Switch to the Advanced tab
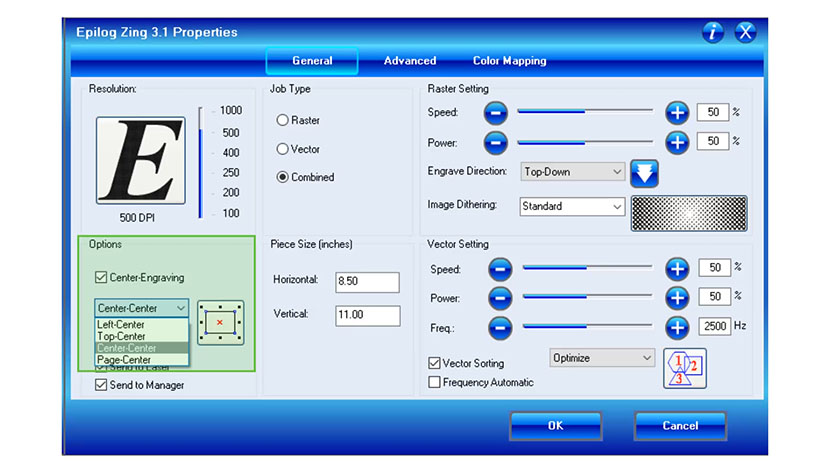This screenshot has height=473, width=830. coord(410,61)
